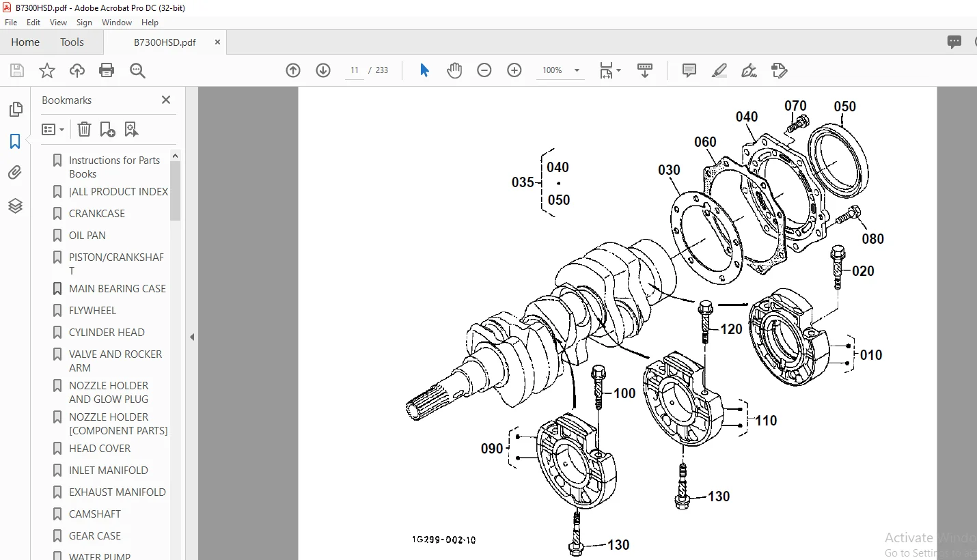The height and width of the screenshot is (560, 977).
Task: Collapse the navigation pane arrow
Action: click(192, 337)
